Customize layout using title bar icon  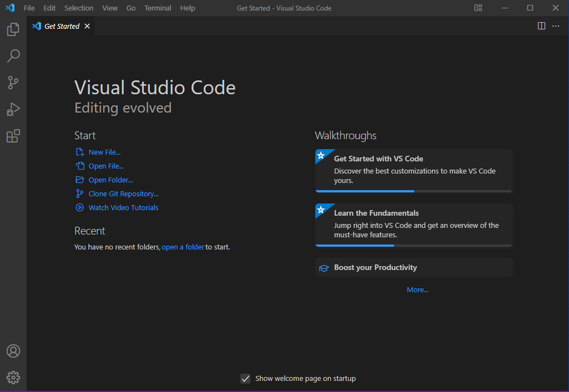click(478, 8)
